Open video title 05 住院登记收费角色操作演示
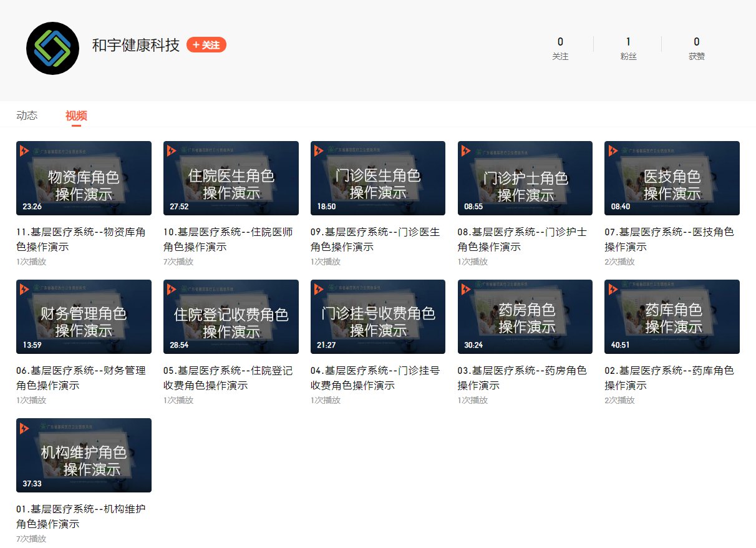 (x=228, y=378)
